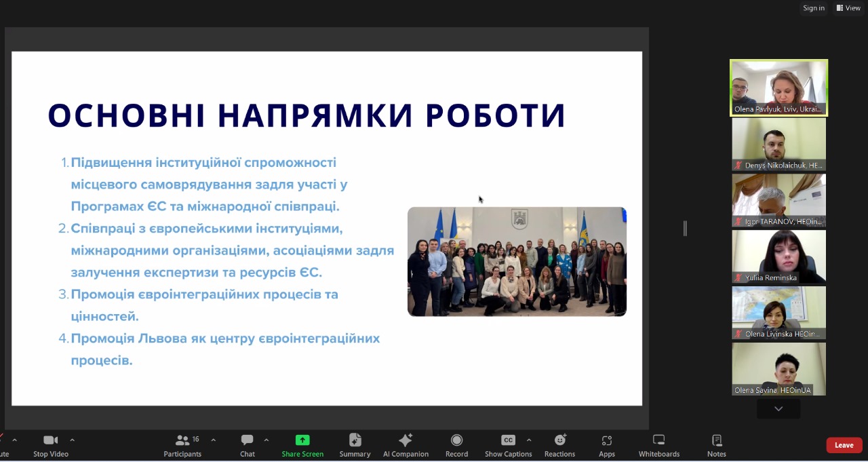The image size is (868, 462).
Task: Click the Sign in link
Action: 813,8
